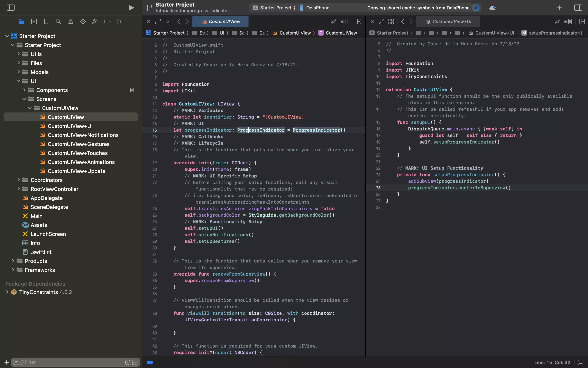Image resolution: width=588 pixels, height=368 pixels.
Task: Go forward in left editor history
Action: tap(187, 21)
